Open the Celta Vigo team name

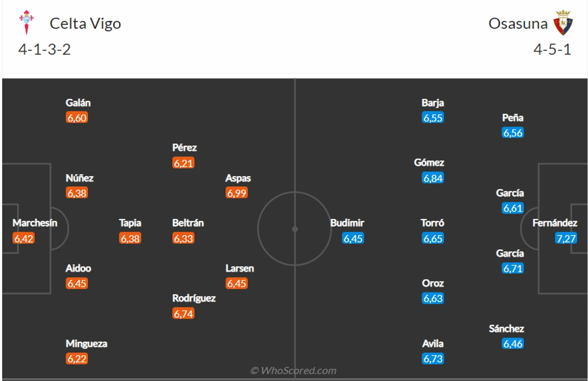point(85,24)
